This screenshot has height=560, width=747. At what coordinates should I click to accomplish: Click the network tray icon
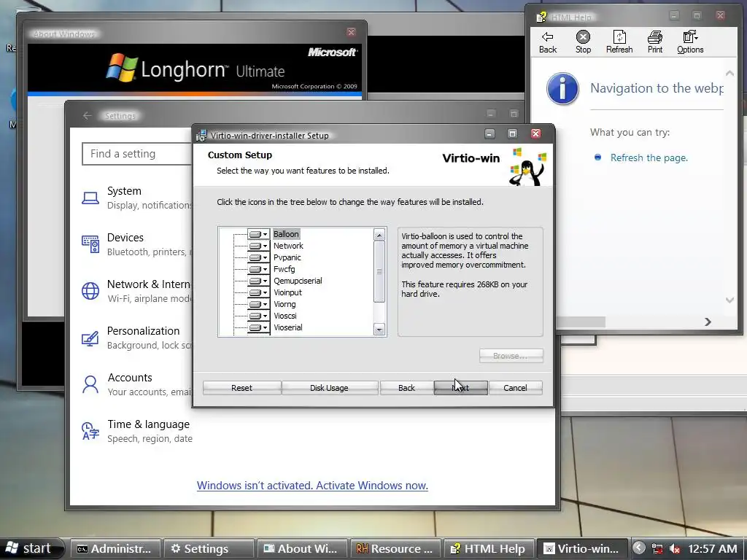pyautogui.click(x=657, y=549)
